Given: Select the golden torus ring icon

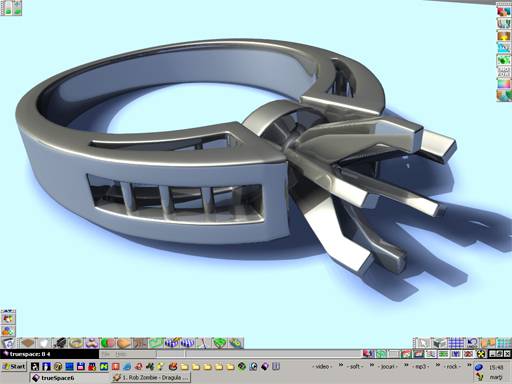Looking at the screenshot, I should (x=76, y=343).
